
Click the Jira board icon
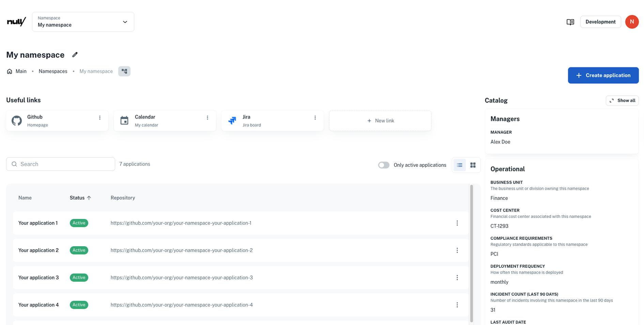point(232,120)
